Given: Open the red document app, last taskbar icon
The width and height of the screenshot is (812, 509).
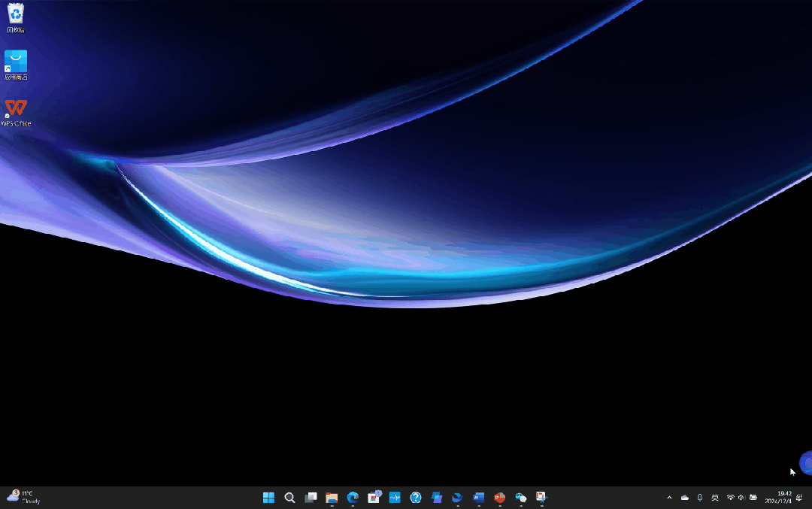Looking at the screenshot, I should [541, 498].
